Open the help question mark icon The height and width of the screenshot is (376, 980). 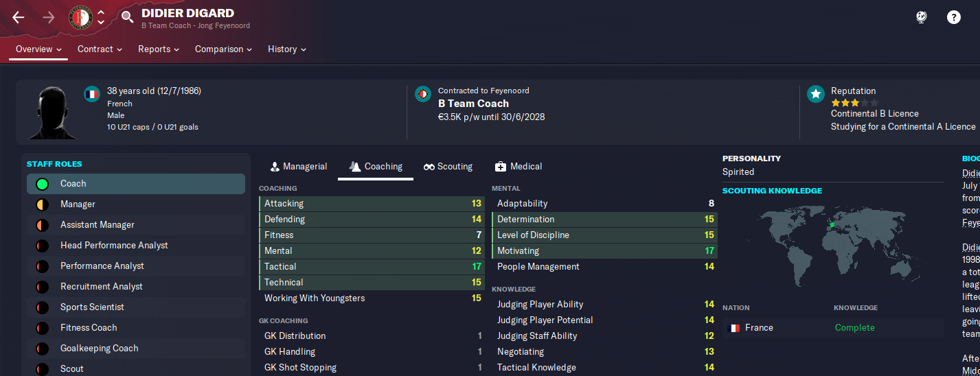pyautogui.click(x=954, y=18)
